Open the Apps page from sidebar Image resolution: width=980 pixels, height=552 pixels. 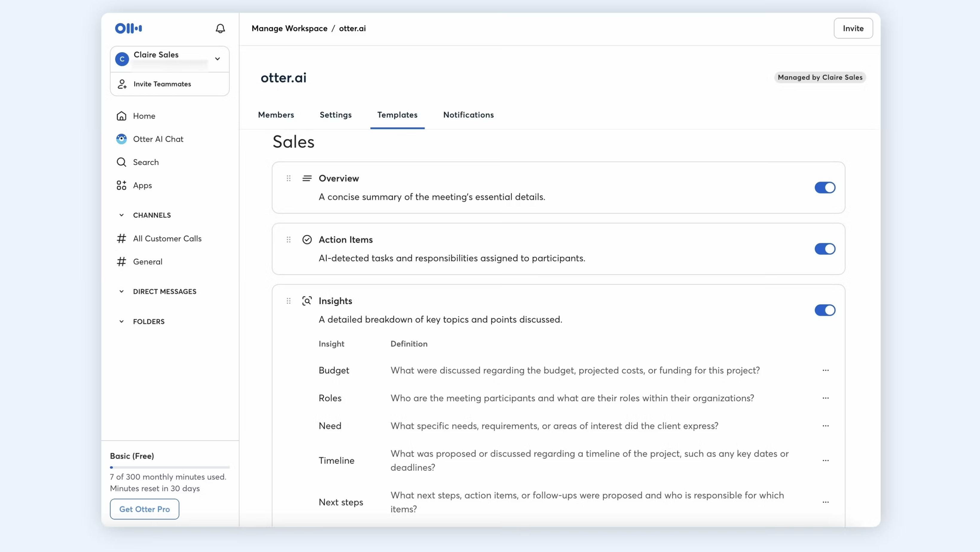tap(142, 186)
